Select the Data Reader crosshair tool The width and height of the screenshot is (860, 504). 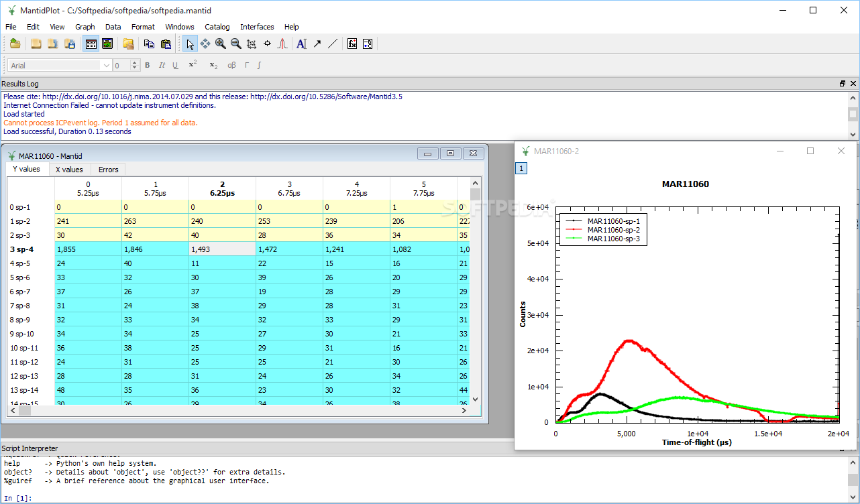[x=267, y=44]
